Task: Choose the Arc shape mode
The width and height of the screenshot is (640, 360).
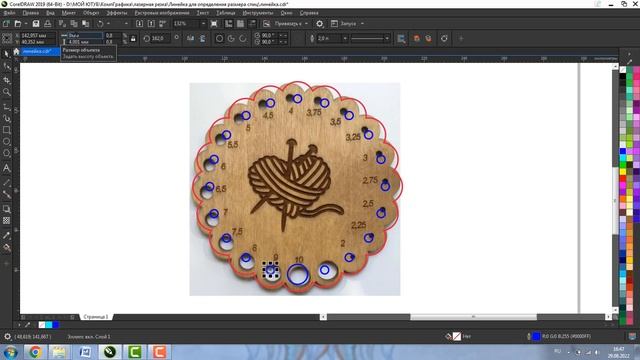Action: pos(243,38)
